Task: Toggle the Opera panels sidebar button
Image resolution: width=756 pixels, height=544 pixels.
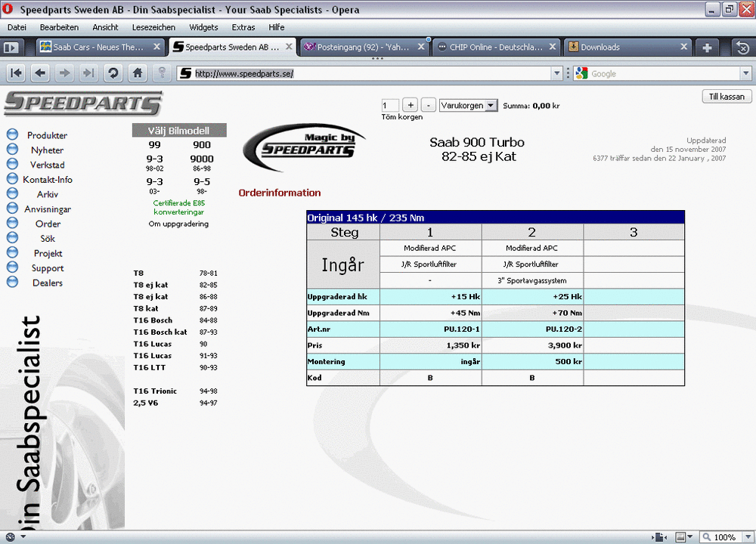Action: pyautogui.click(x=11, y=47)
